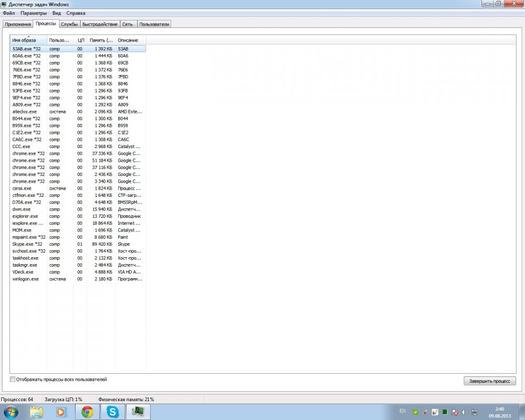Open the volume speaker tray icon
Screen dimensions: 525x420
coord(465,412)
